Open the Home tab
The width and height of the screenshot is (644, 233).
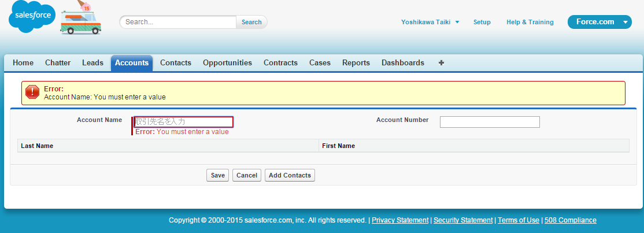click(23, 63)
